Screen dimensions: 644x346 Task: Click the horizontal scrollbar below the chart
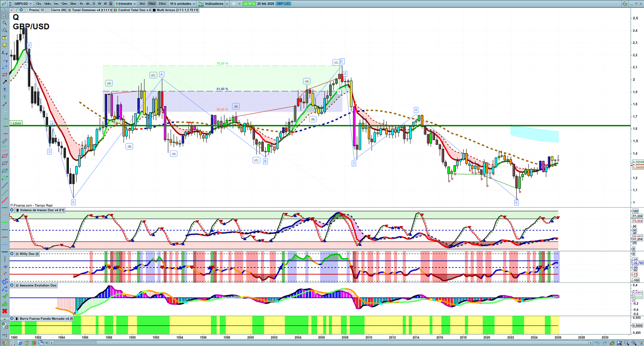tap(322, 343)
